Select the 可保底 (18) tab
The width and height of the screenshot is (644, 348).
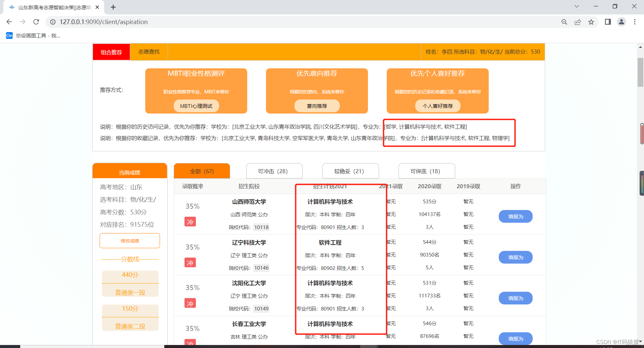tap(427, 171)
